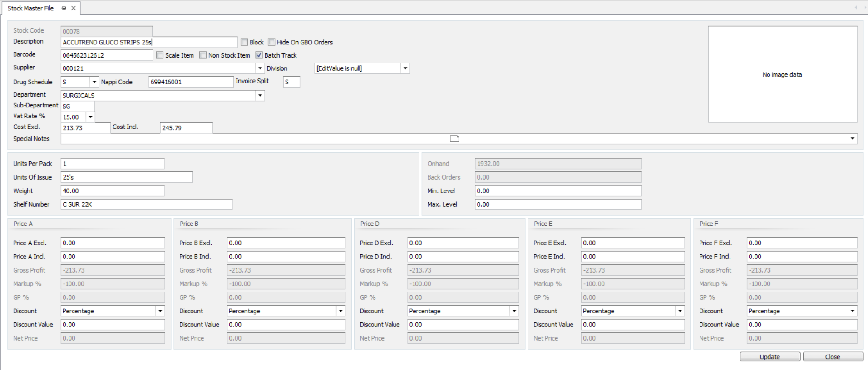The width and height of the screenshot is (868, 370).
Task: Click the Price F Excl. field
Action: click(x=802, y=243)
